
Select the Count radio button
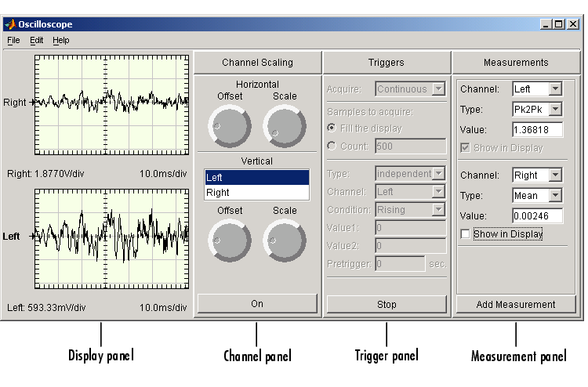pyautogui.click(x=332, y=146)
